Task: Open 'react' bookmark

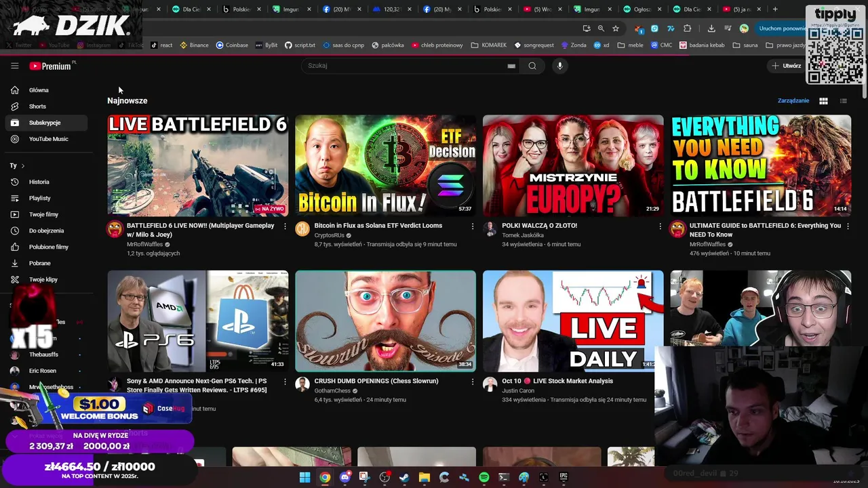Action: click(x=161, y=45)
